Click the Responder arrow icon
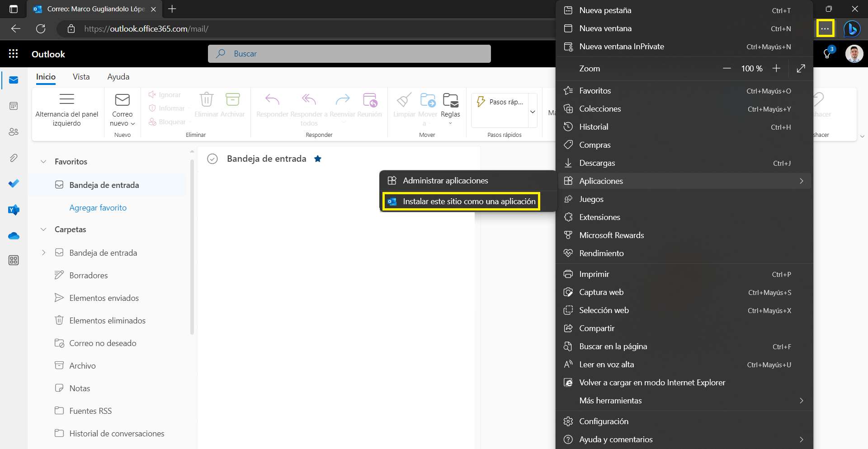This screenshot has width=868, height=449. click(272, 99)
